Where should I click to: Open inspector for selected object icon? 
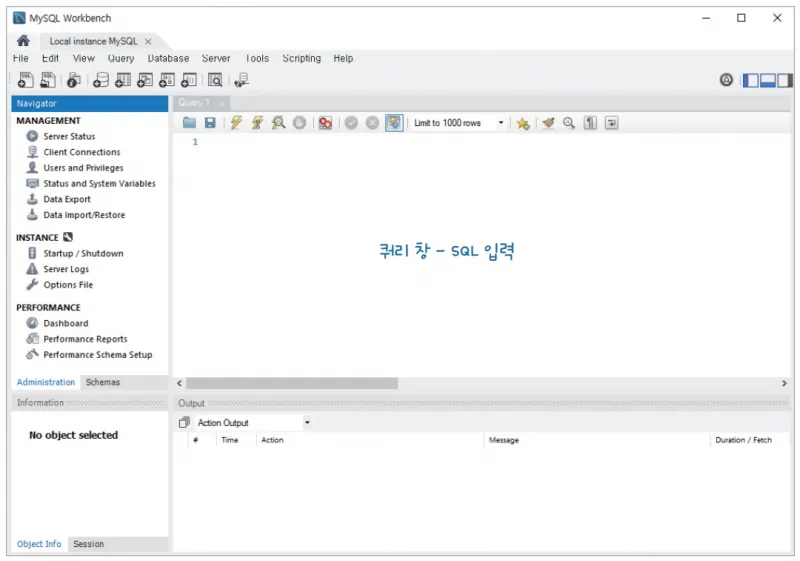[73, 80]
